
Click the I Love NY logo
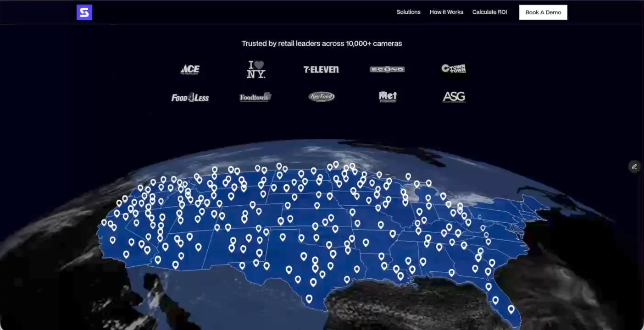256,70
